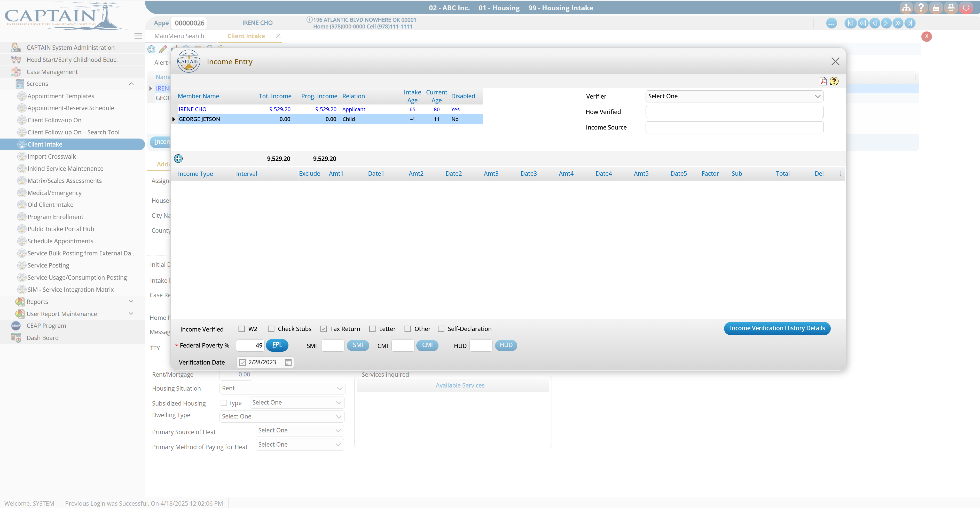Close the Client Intake tab
The image size is (980, 508).
pyautogui.click(x=278, y=36)
